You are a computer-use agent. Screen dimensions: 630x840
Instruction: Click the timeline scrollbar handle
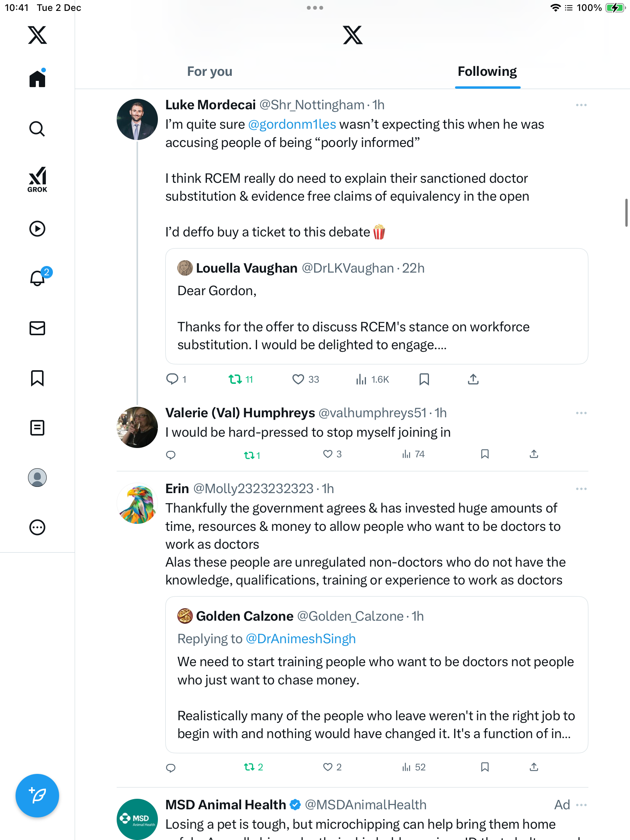[x=626, y=212]
